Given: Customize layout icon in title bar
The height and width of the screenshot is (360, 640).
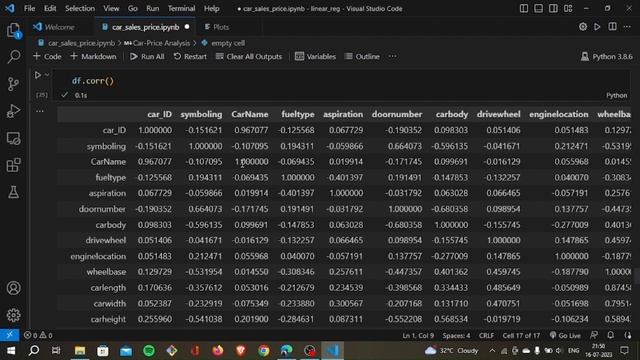Looking at the screenshot, I should [x=568, y=8].
